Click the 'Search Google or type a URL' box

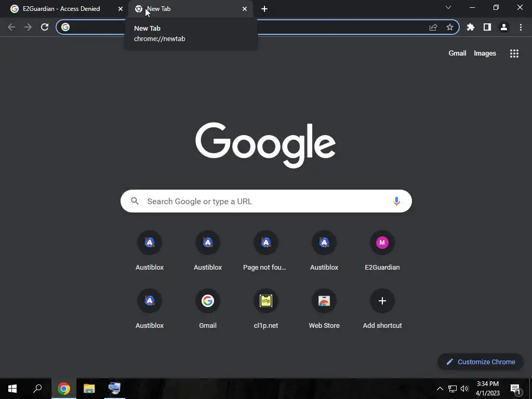click(x=266, y=201)
